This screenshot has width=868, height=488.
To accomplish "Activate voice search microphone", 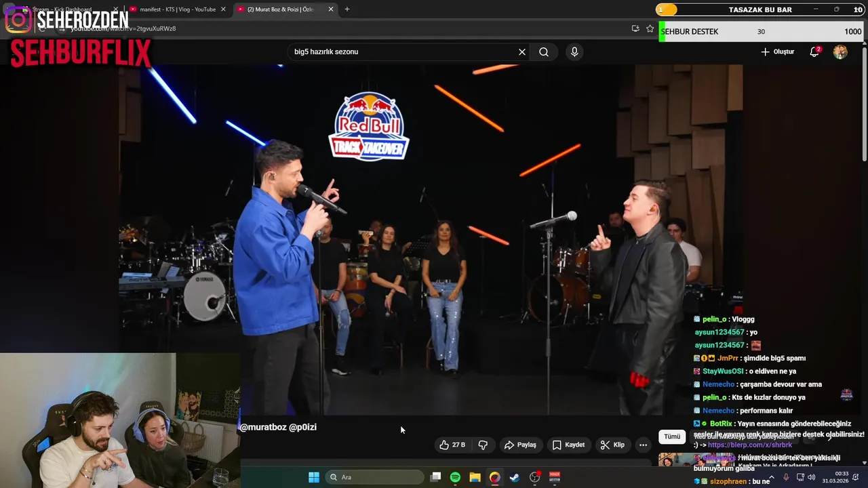I will [574, 52].
